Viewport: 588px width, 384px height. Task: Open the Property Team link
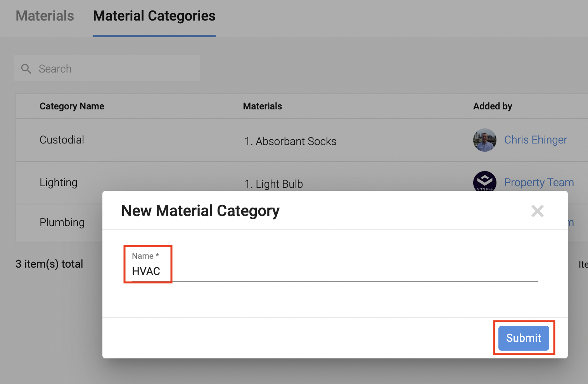539,183
